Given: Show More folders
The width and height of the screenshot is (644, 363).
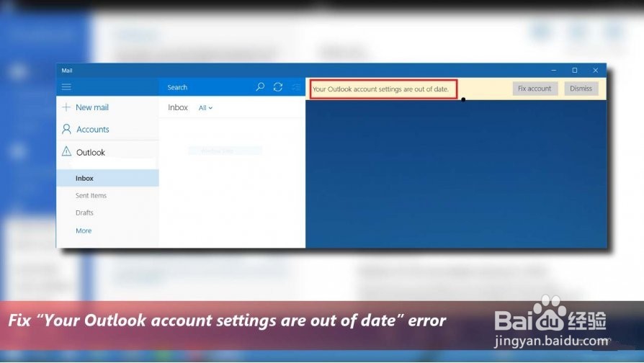Looking at the screenshot, I should pyautogui.click(x=84, y=230).
